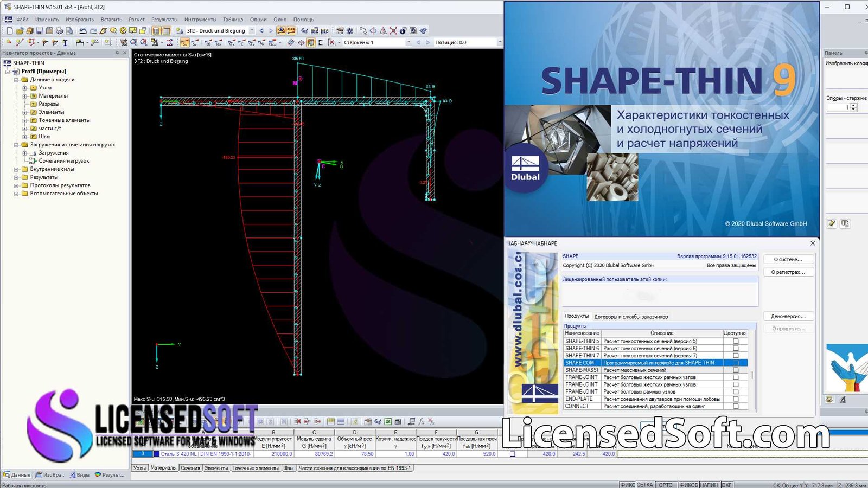Switch to the Сечения table tab
Viewport: 868px width, 488px height.
click(190, 468)
